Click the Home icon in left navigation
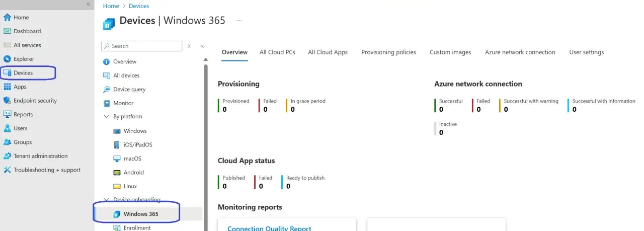 point(7,17)
